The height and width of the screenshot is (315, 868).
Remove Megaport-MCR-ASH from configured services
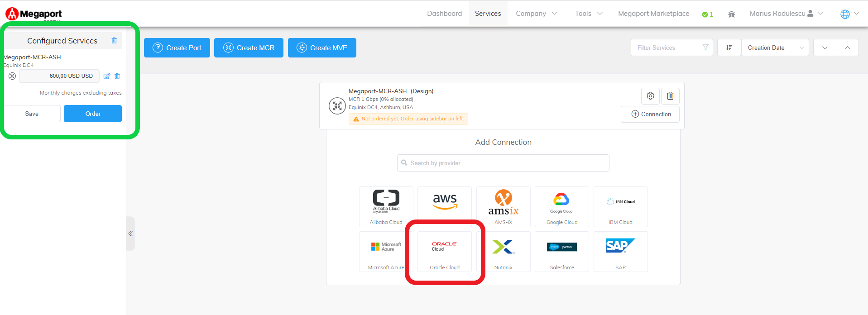point(117,76)
